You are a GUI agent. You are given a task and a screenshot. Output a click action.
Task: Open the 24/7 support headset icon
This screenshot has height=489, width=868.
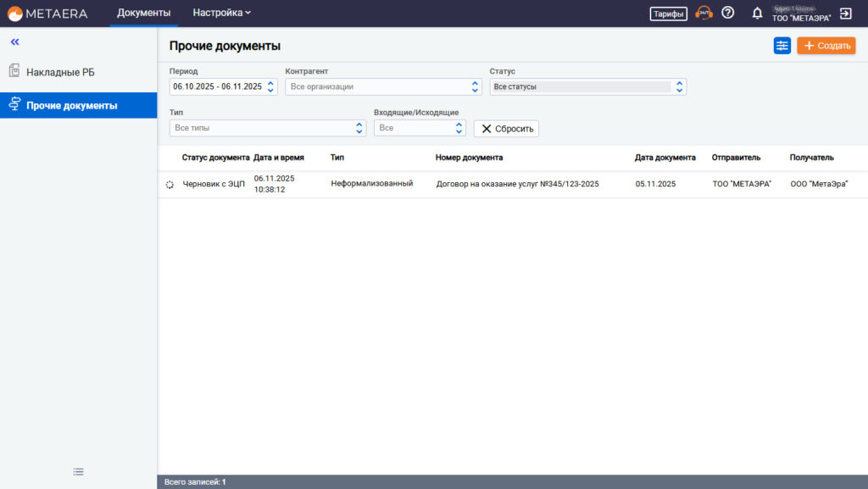pos(704,13)
